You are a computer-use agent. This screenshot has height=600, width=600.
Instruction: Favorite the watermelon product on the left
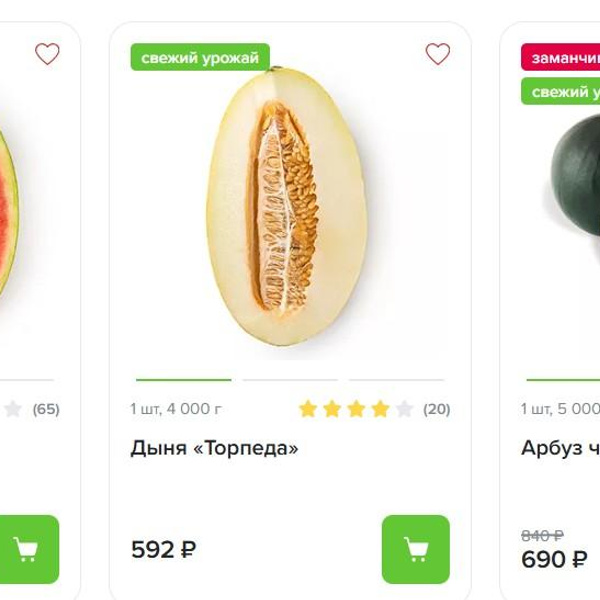[47, 54]
